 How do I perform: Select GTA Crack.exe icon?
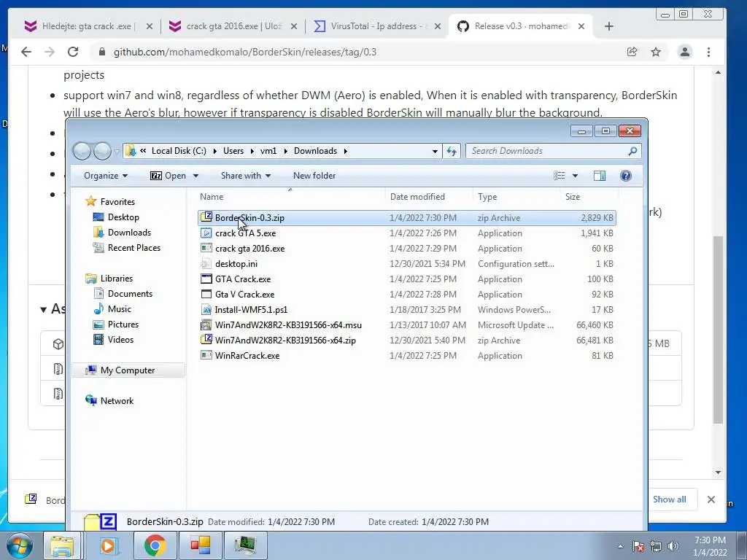click(x=206, y=279)
